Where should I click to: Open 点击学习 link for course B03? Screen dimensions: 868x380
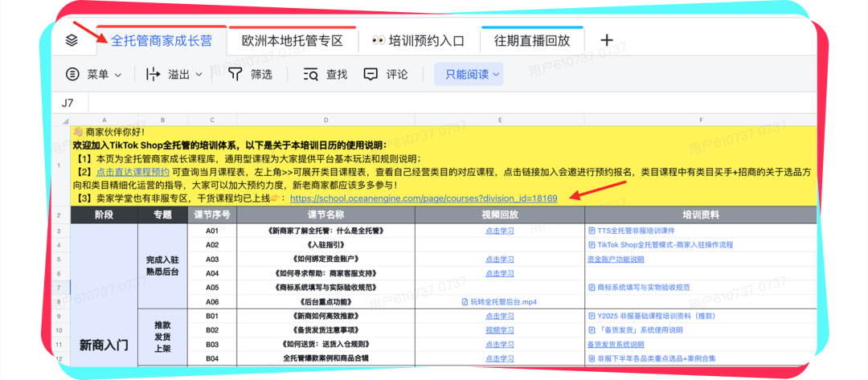pyautogui.click(x=499, y=344)
